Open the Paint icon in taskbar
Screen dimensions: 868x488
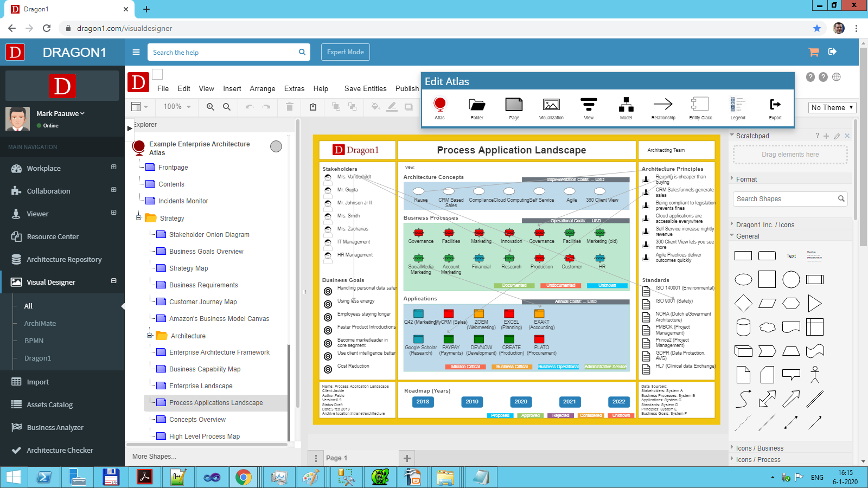(x=311, y=477)
